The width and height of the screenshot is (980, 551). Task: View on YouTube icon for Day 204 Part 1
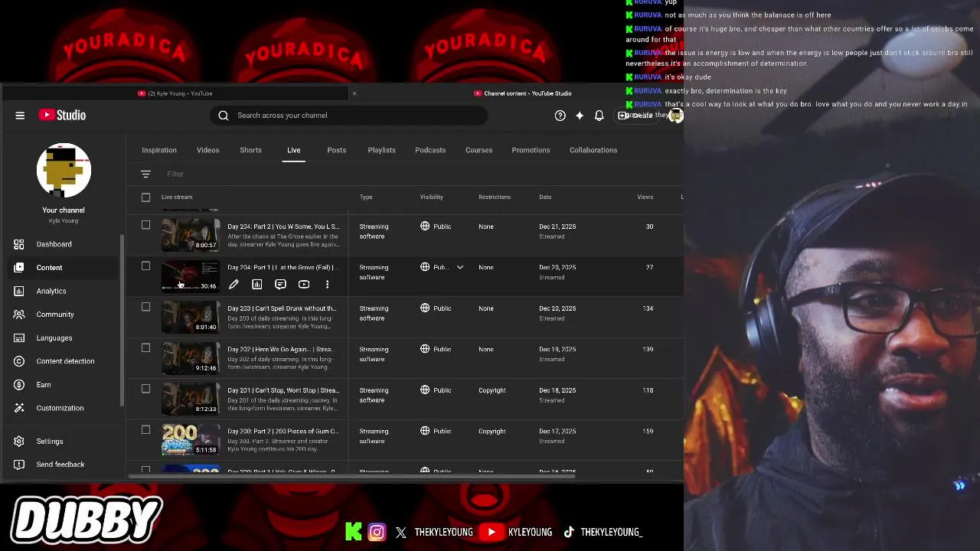[304, 285]
